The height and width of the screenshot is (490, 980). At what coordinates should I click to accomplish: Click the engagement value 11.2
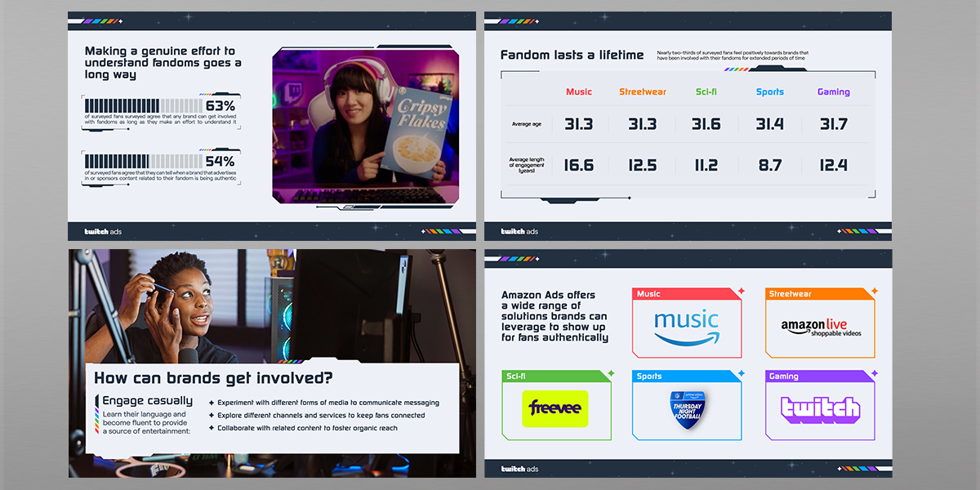706,166
